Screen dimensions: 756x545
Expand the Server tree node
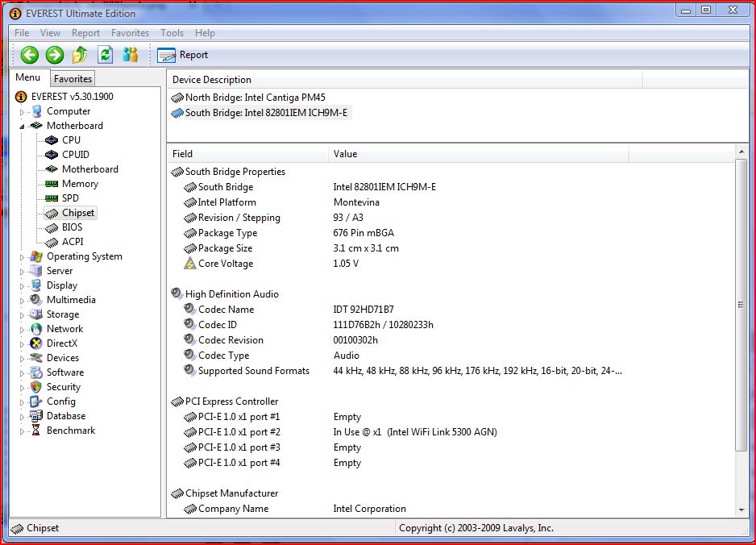point(23,272)
